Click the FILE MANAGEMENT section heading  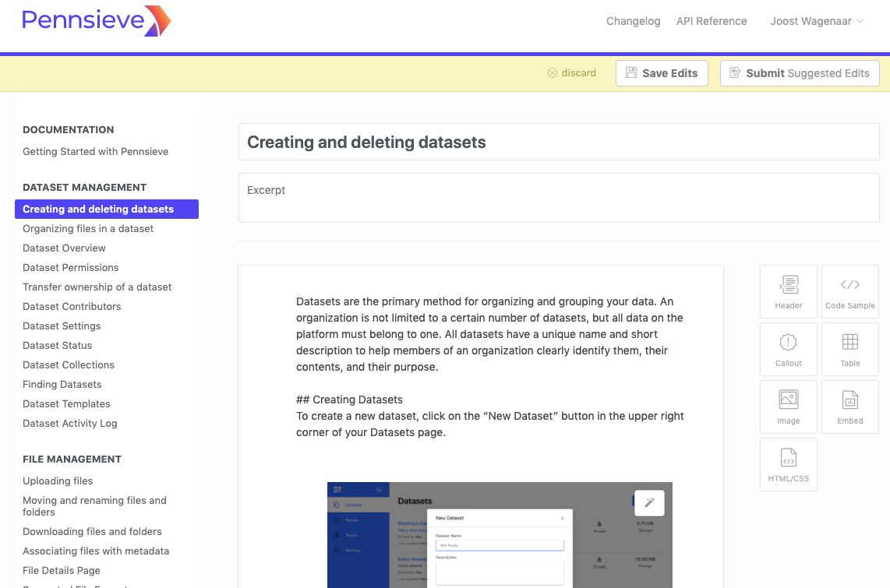pos(72,459)
